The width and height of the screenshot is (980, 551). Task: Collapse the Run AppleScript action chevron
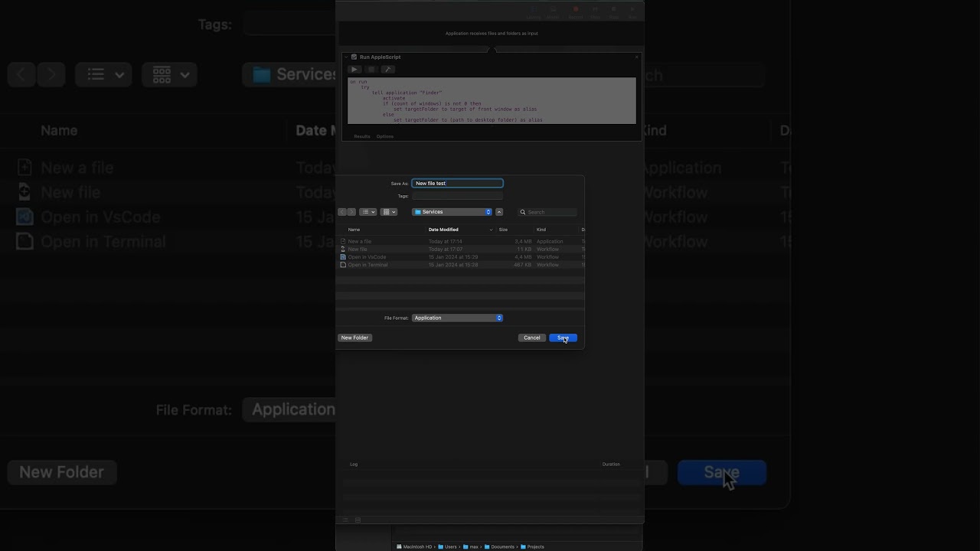click(x=346, y=57)
